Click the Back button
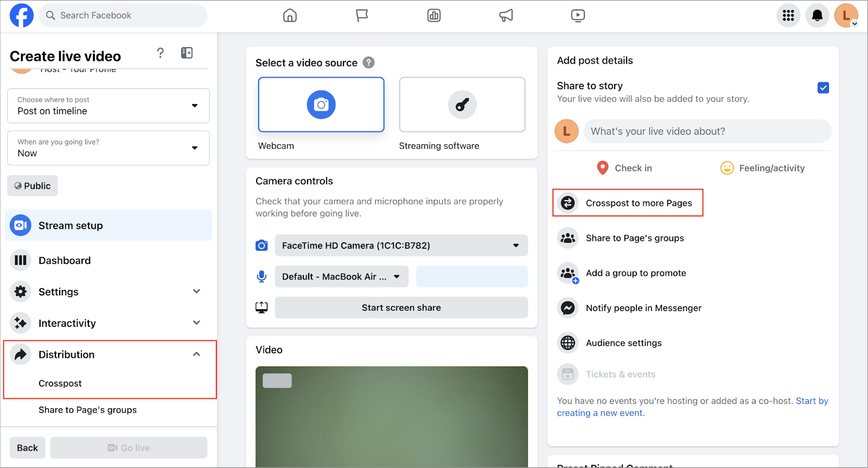Screen dimensions: 868x468 tap(27, 448)
